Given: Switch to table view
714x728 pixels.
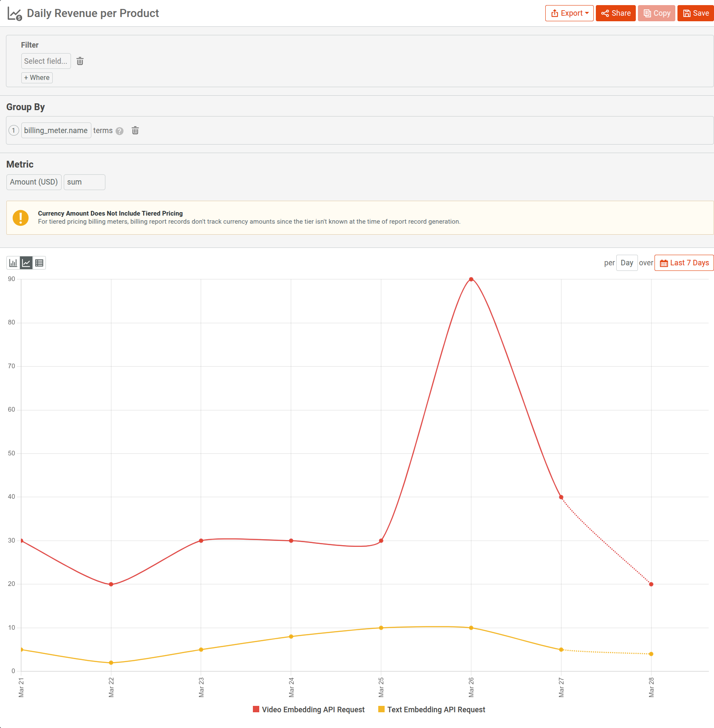Looking at the screenshot, I should pyautogui.click(x=39, y=262).
